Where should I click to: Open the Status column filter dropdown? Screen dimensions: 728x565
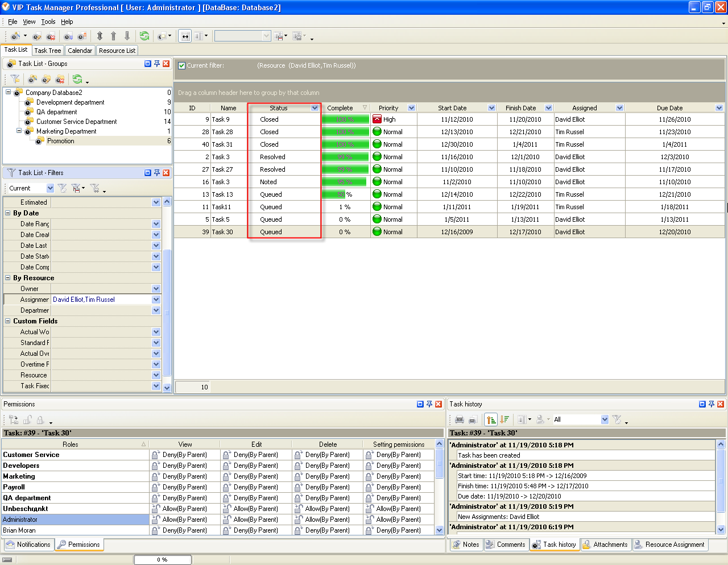click(315, 108)
